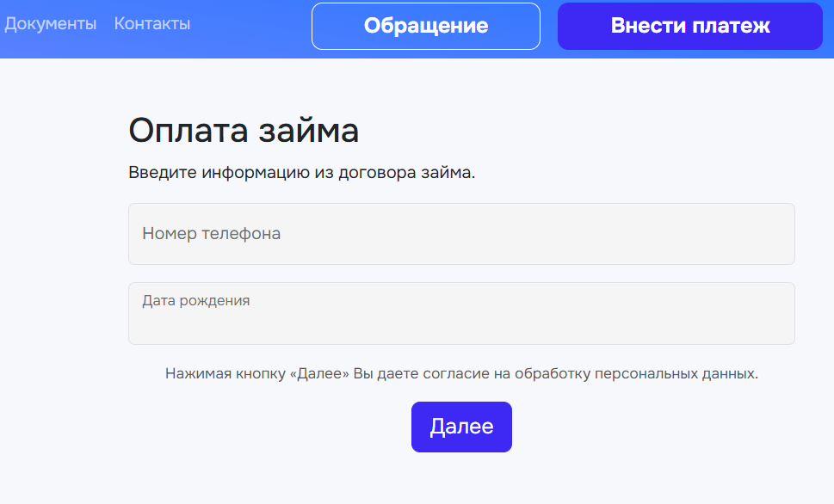Submit an appeal via Обращение
834x504 pixels.
426,26
